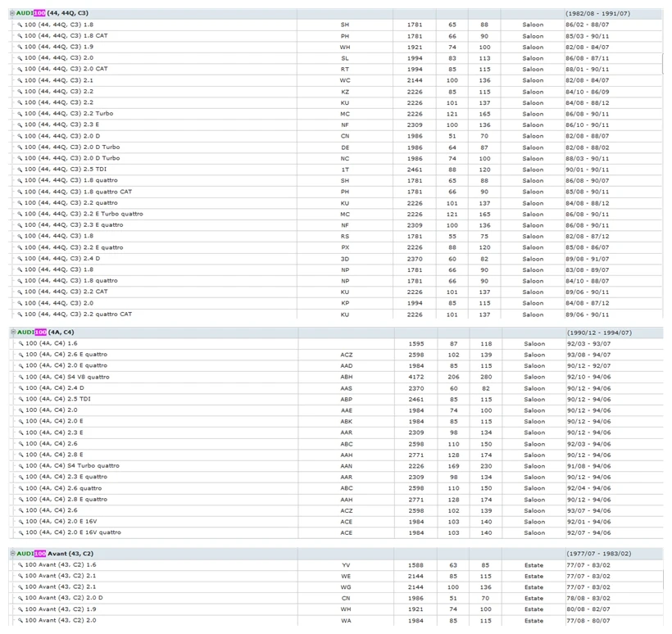672x634 pixels.
Task: Click magnifier icon for 100 (4A, C4) 2.8 E
Action: 21,455
